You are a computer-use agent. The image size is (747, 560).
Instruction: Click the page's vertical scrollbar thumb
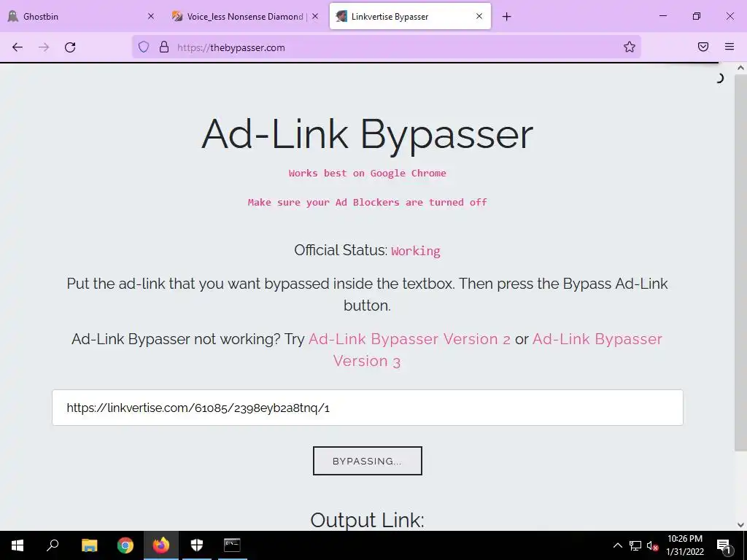point(740,262)
